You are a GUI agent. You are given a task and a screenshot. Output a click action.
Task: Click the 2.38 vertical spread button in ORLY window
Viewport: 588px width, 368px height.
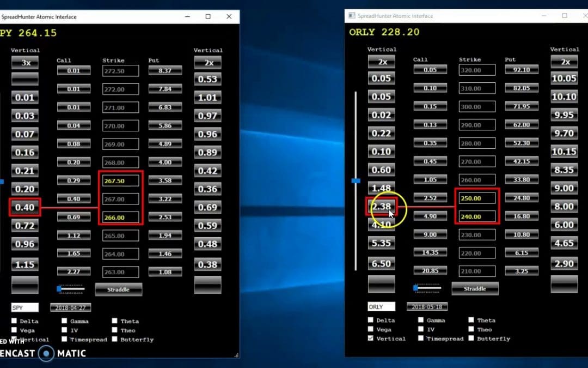point(382,207)
